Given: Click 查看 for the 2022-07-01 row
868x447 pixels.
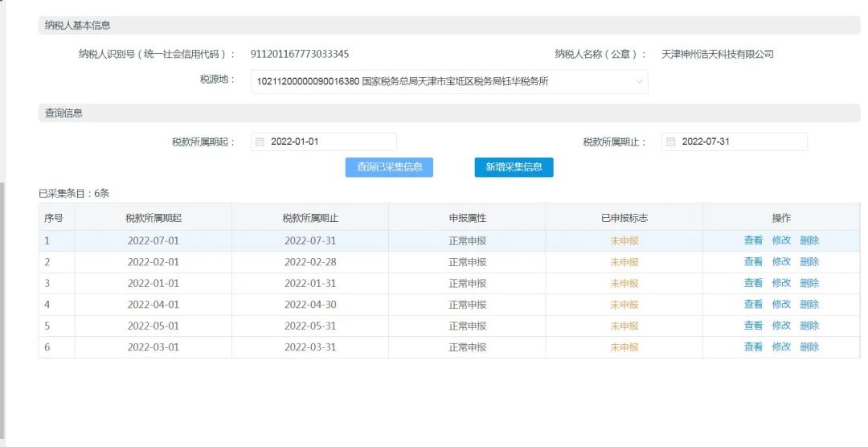Looking at the screenshot, I should click(x=753, y=240).
